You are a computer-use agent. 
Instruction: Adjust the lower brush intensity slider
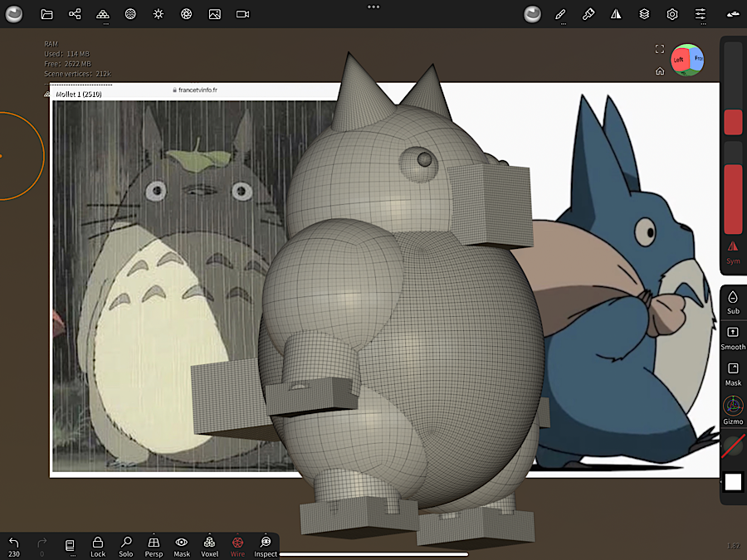click(733, 187)
